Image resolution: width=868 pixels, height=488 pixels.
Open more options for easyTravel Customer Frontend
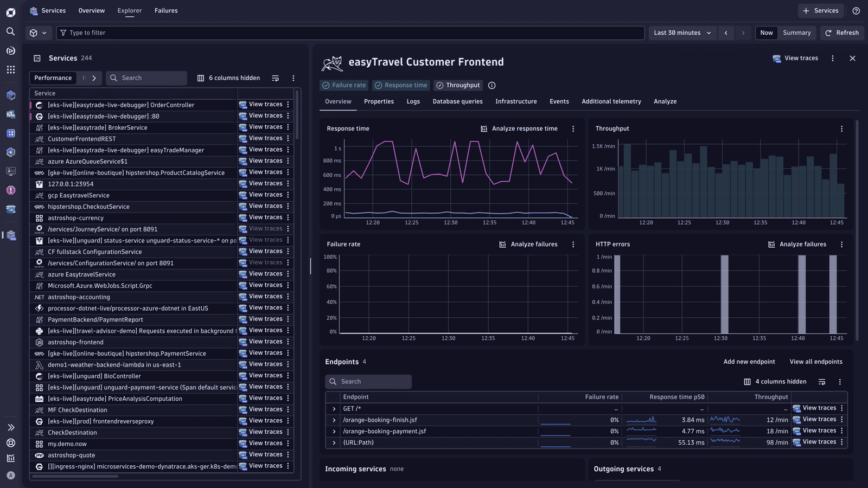point(833,58)
